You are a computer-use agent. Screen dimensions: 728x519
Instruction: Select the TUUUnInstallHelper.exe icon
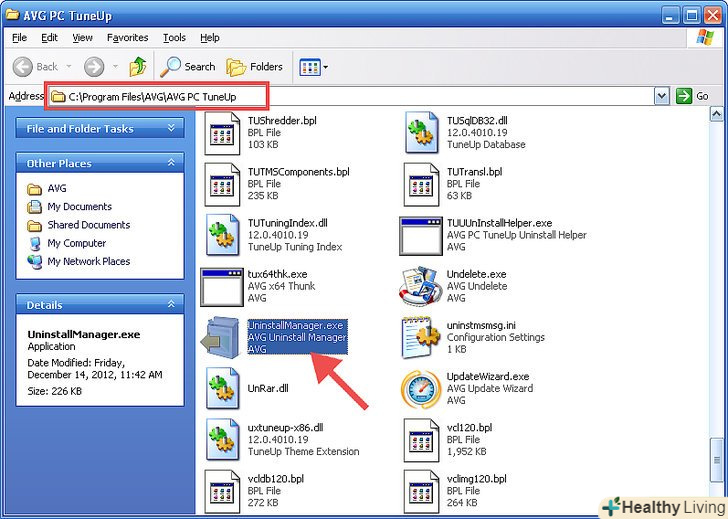tap(421, 236)
